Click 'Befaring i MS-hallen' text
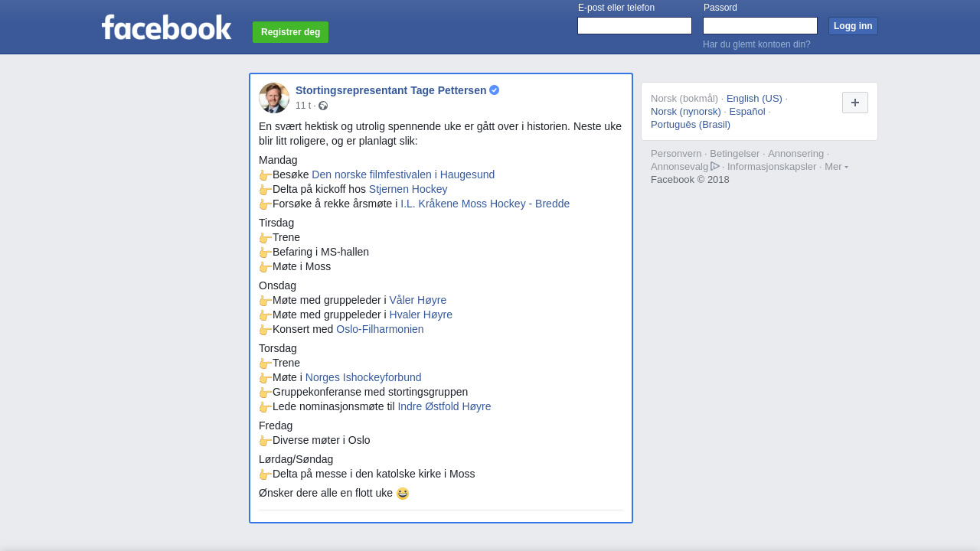 coord(321,252)
